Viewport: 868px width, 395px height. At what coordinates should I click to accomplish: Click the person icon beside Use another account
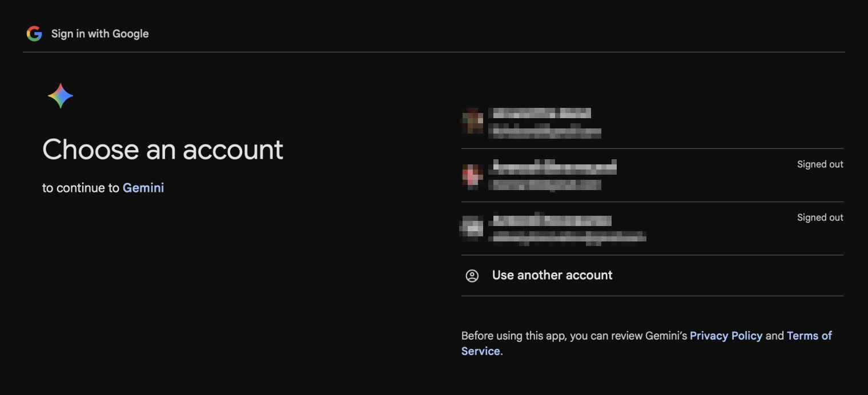(472, 276)
